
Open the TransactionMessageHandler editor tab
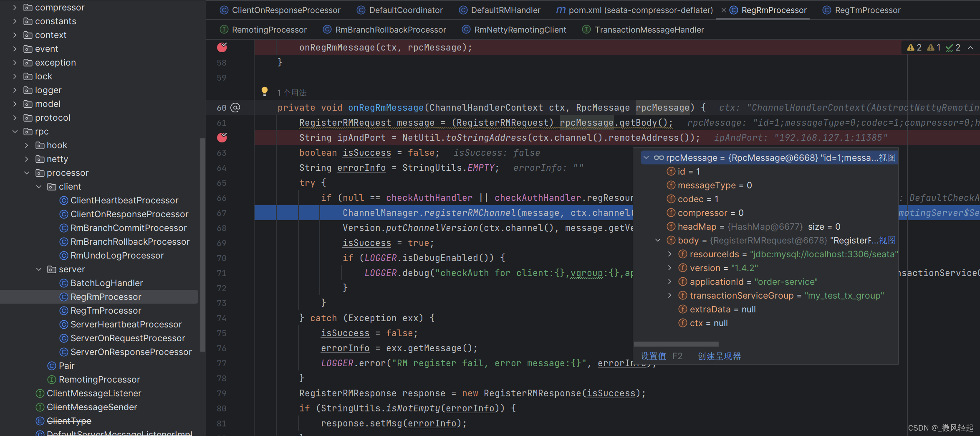coord(643,30)
